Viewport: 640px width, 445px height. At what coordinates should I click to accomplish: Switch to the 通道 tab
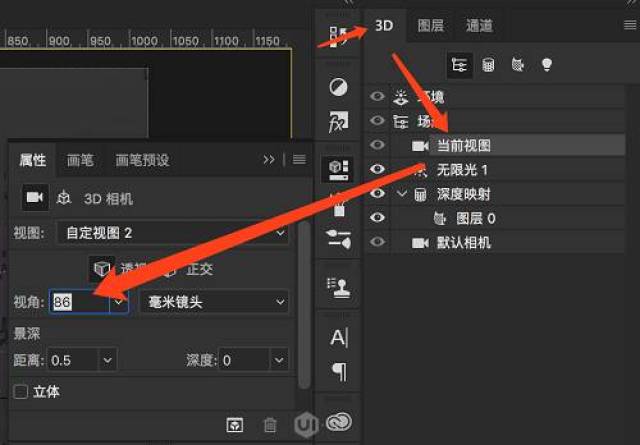(479, 26)
